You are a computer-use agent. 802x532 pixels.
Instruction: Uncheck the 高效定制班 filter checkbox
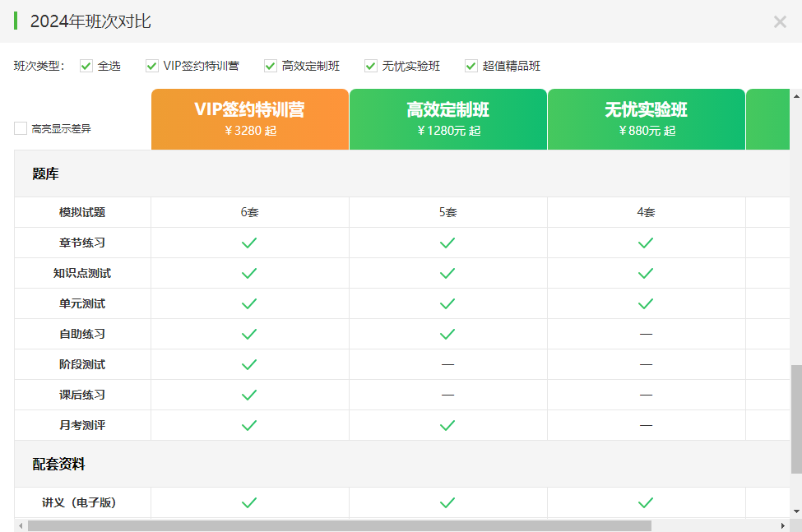point(271,66)
